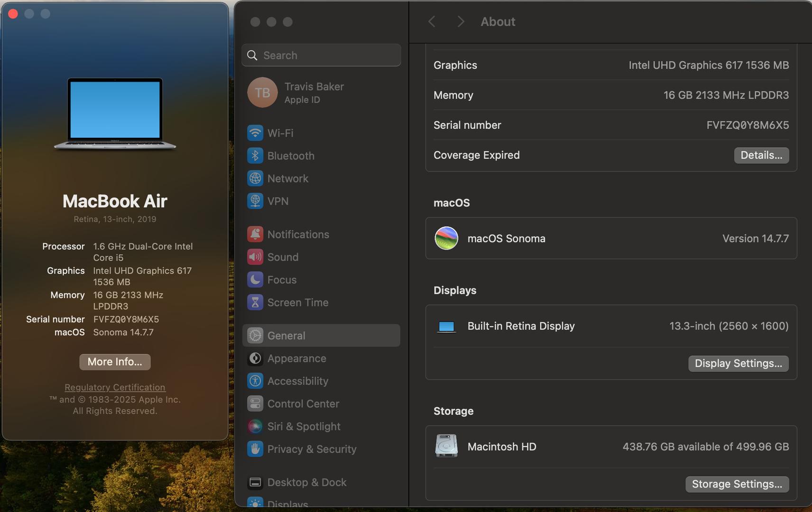Select Wi-Fi label in sidebar

pyautogui.click(x=280, y=133)
